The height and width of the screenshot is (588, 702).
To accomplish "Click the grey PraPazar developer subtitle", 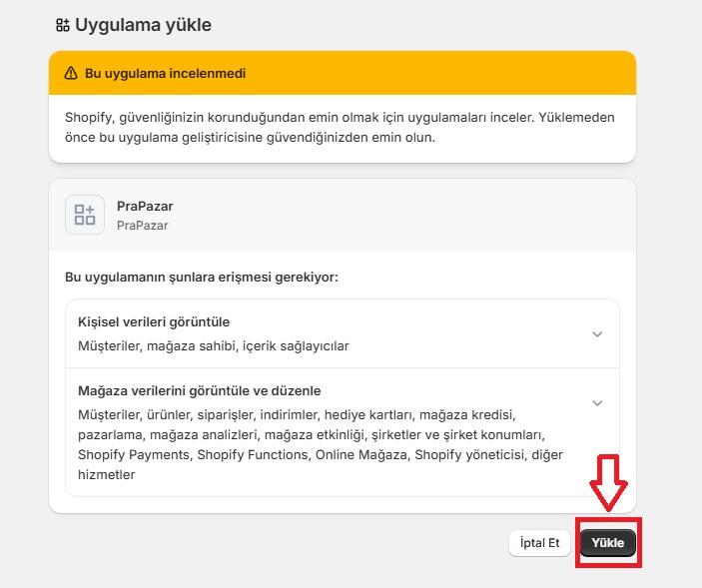I will click(142, 226).
